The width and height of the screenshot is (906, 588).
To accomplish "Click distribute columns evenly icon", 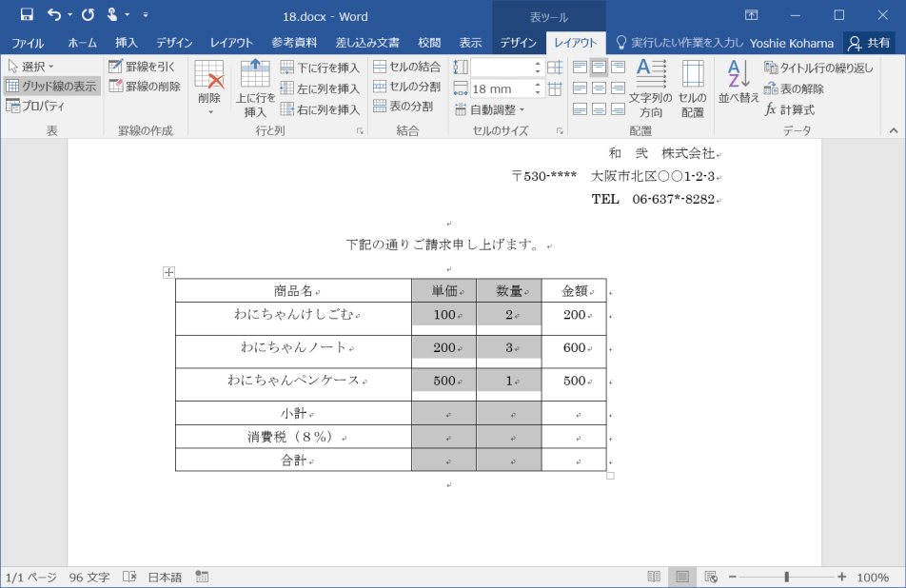I will 555,88.
